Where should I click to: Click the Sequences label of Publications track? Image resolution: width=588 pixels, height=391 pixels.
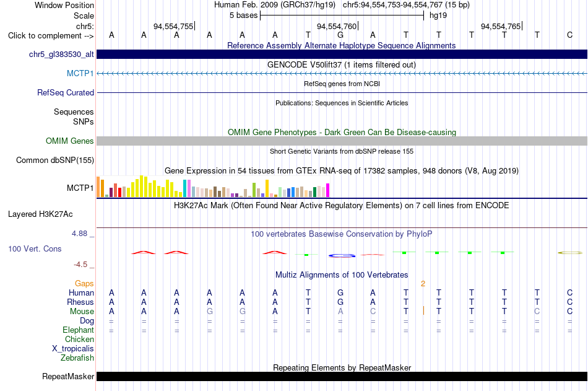pos(74,112)
